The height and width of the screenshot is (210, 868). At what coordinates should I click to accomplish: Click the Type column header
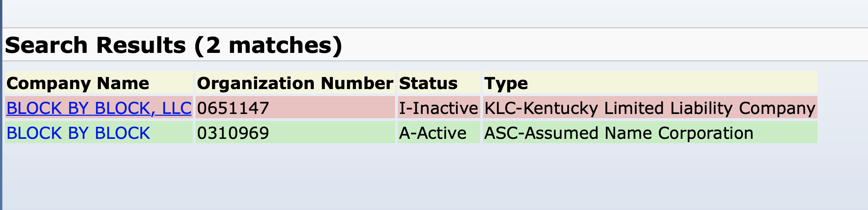click(506, 83)
